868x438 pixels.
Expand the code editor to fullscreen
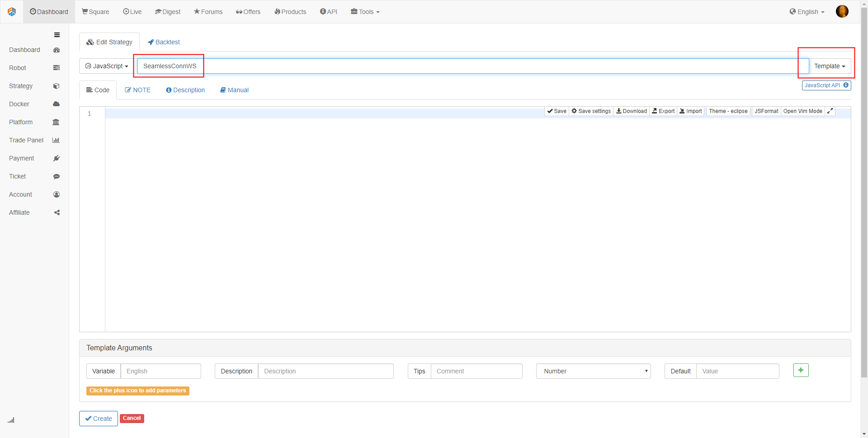(830, 111)
